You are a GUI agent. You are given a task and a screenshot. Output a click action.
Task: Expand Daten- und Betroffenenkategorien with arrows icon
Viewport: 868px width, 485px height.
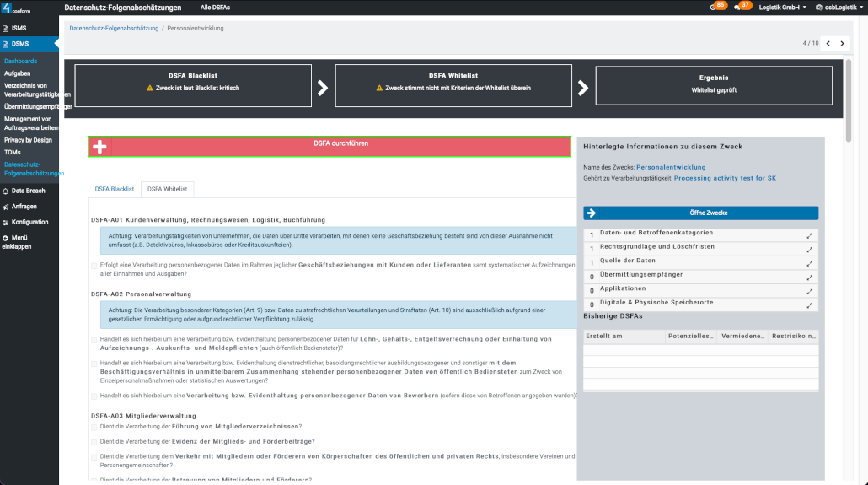click(x=810, y=235)
